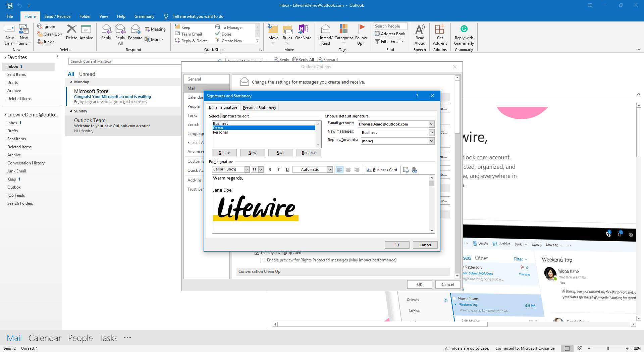Click the Meeting respond icon
This screenshot has height=352, width=644.
(x=155, y=29)
